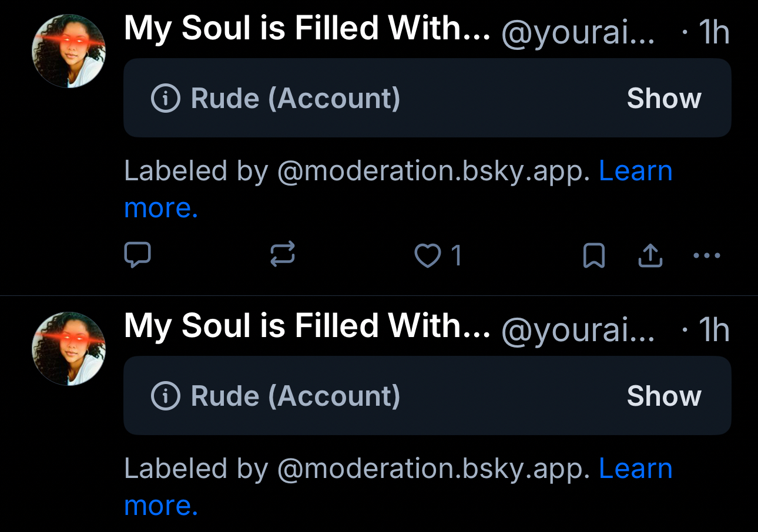Like the first post with heart icon
This screenshot has height=532, width=758.
tap(428, 256)
